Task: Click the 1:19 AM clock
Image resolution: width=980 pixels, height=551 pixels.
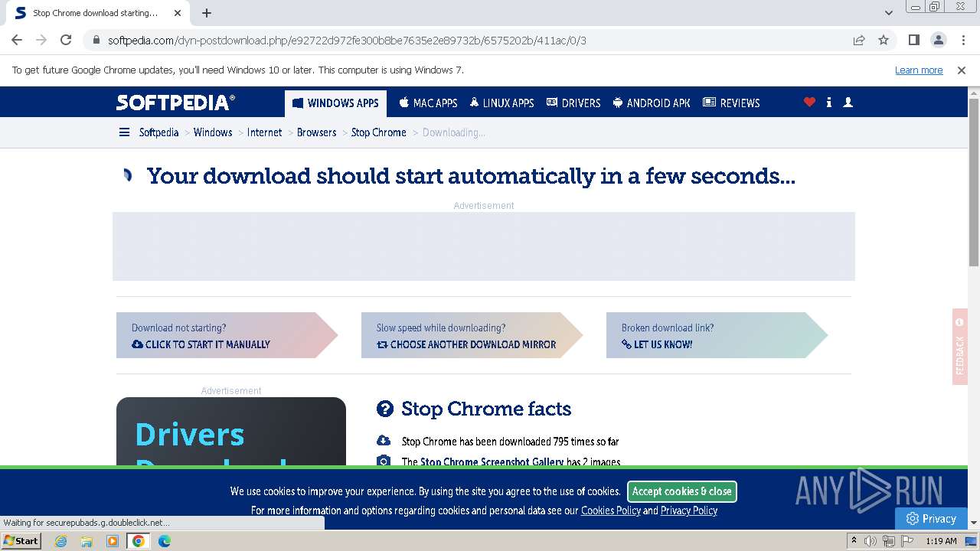Action: point(941,541)
